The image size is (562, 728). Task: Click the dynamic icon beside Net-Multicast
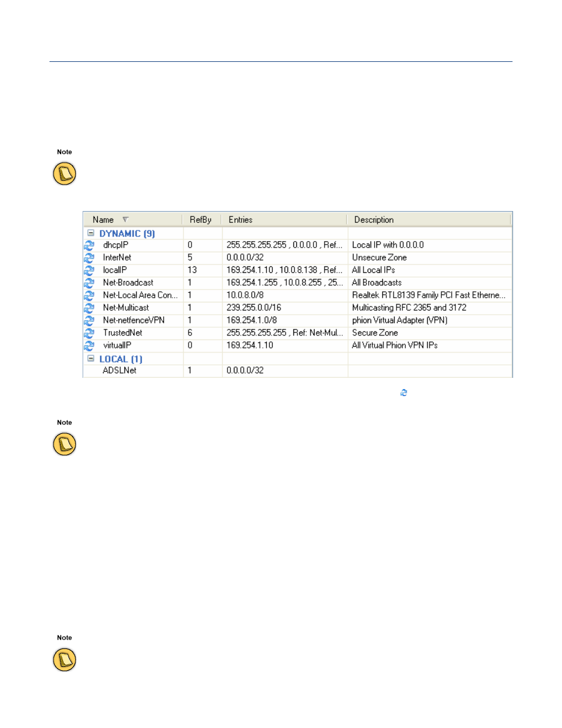89,308
